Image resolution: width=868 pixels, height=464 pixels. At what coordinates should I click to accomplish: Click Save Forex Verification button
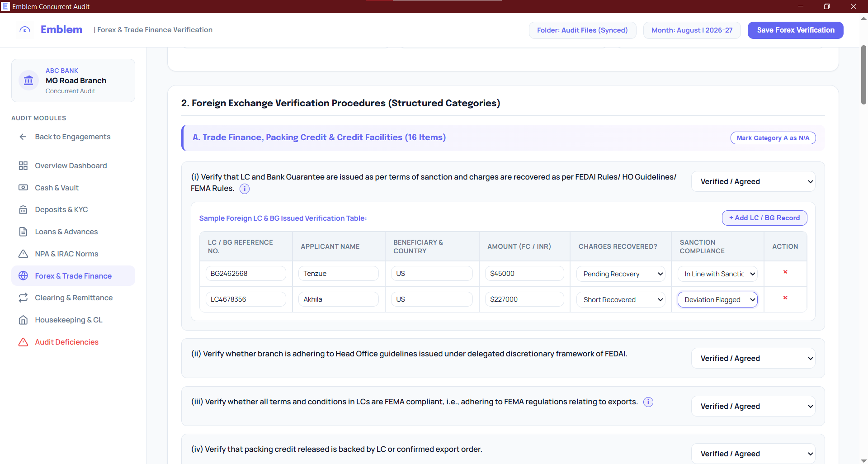(x=796, y=30)
